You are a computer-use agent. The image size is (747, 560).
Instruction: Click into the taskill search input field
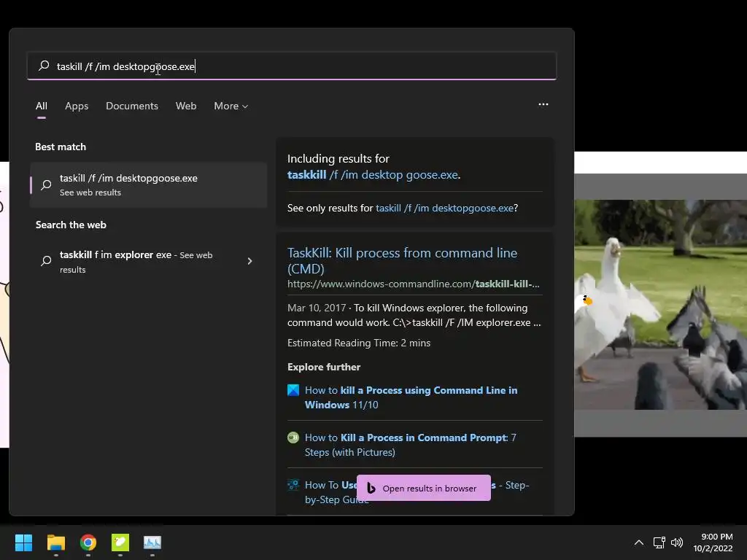click(292, 66)
